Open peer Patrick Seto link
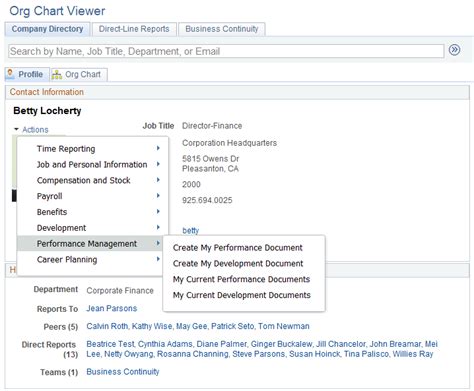 [232, 326]
